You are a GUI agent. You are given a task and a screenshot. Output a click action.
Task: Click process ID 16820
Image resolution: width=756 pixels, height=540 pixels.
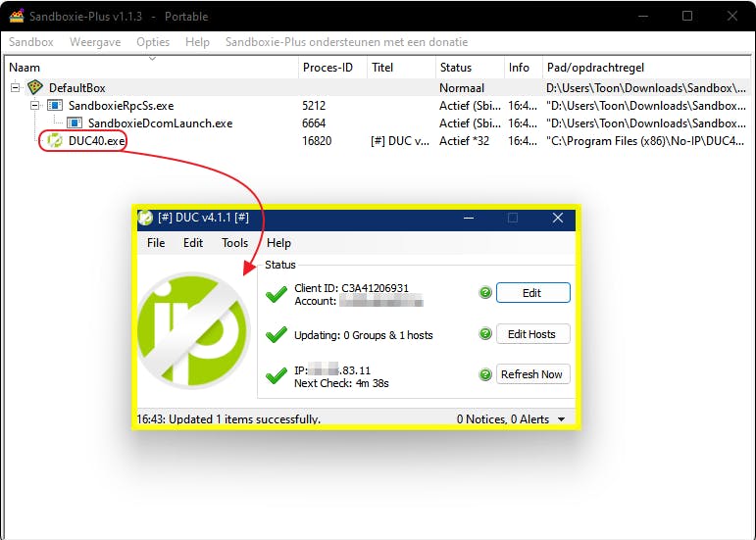[x=317, y=141]
